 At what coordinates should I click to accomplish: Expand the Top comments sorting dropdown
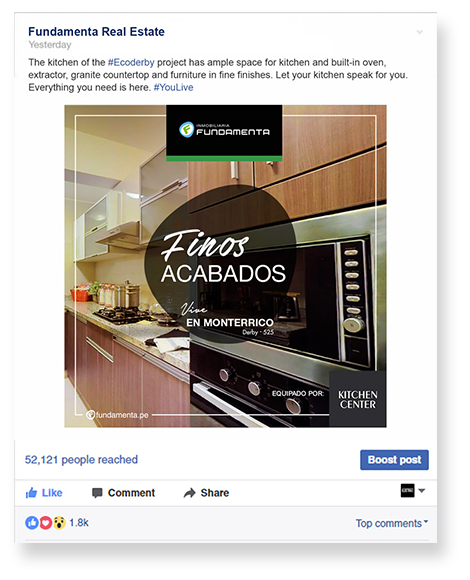[392, 523]
